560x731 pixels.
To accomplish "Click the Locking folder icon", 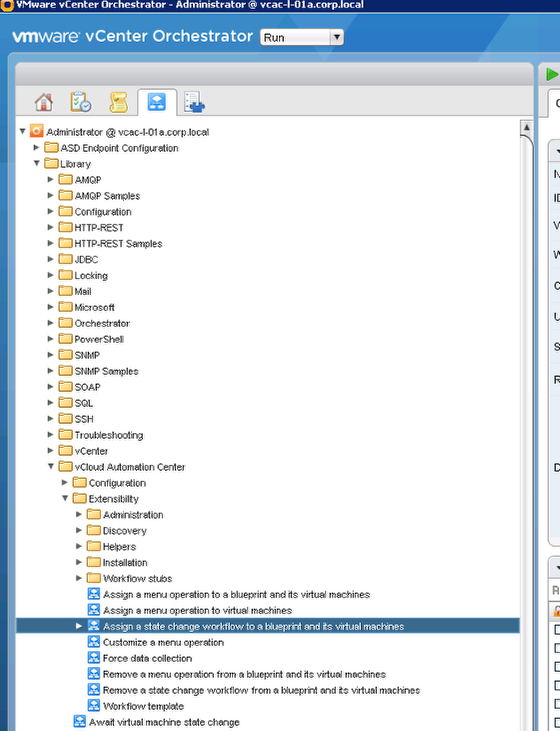I will coord(65,275).
